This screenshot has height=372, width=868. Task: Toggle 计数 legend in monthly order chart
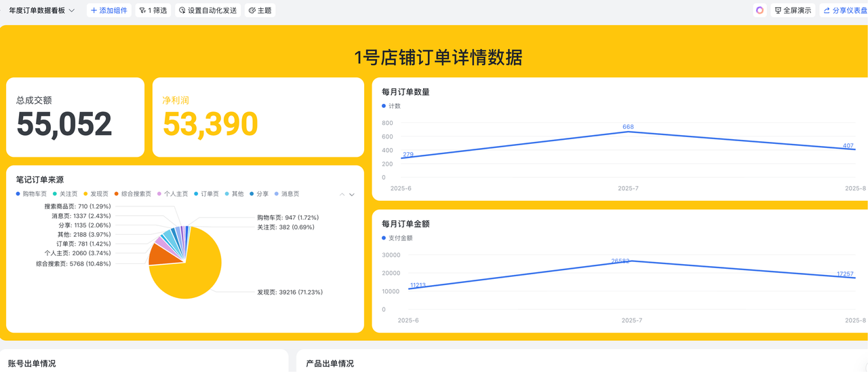tap(393, 106)
